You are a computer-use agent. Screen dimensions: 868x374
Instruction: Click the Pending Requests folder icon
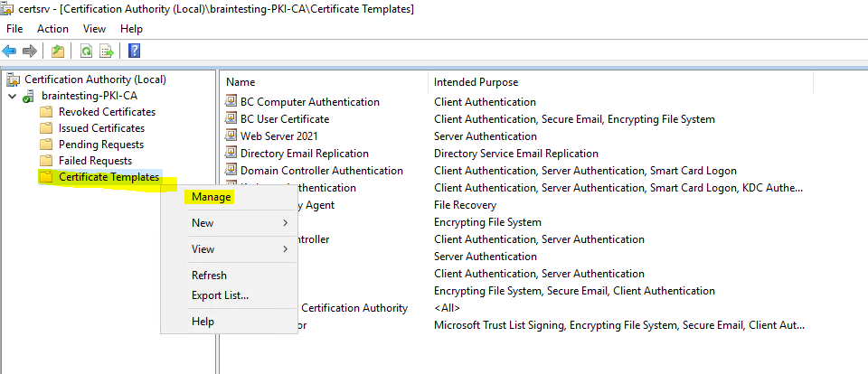(46, 145)
